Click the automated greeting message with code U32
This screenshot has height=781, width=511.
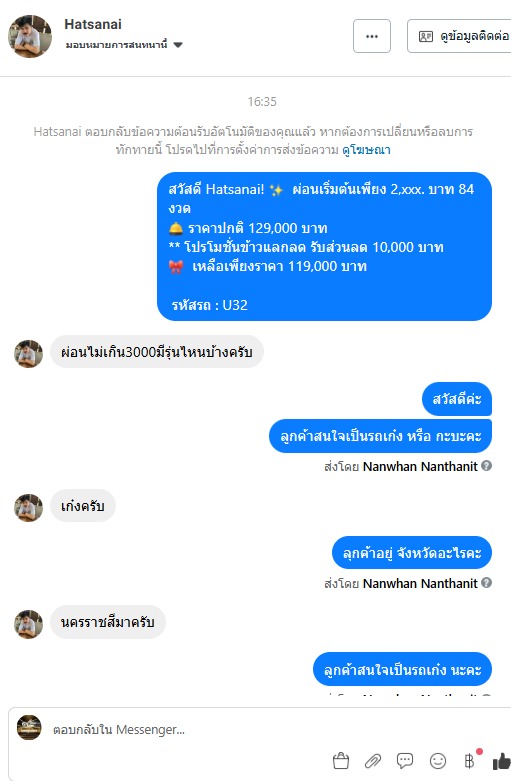[x=324, y=247]
